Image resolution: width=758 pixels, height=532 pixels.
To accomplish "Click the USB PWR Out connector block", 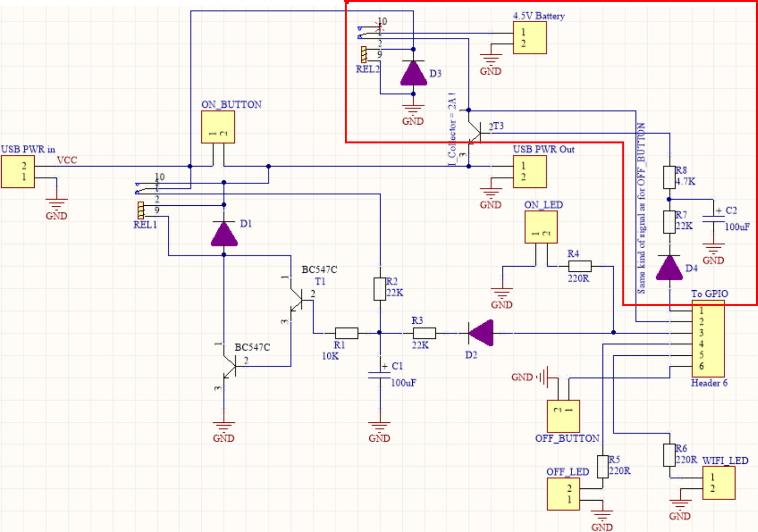I will (530, 171).
